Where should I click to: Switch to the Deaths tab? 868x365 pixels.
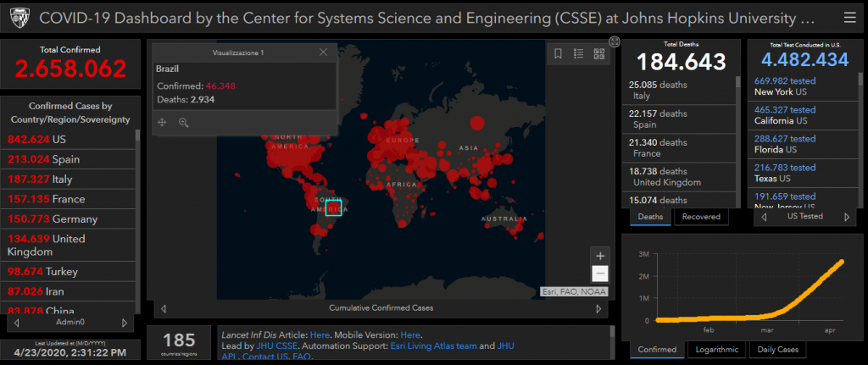click(x=650, y=217)
